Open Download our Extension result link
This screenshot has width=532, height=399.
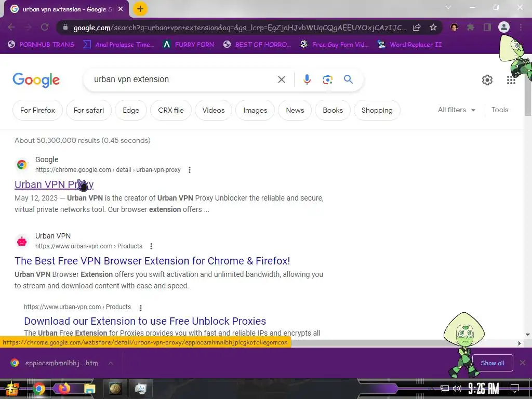145,321
